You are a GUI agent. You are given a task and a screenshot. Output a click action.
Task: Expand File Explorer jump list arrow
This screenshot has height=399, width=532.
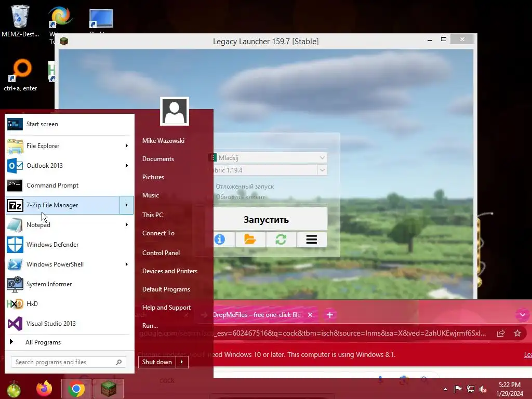click(127, 146)
